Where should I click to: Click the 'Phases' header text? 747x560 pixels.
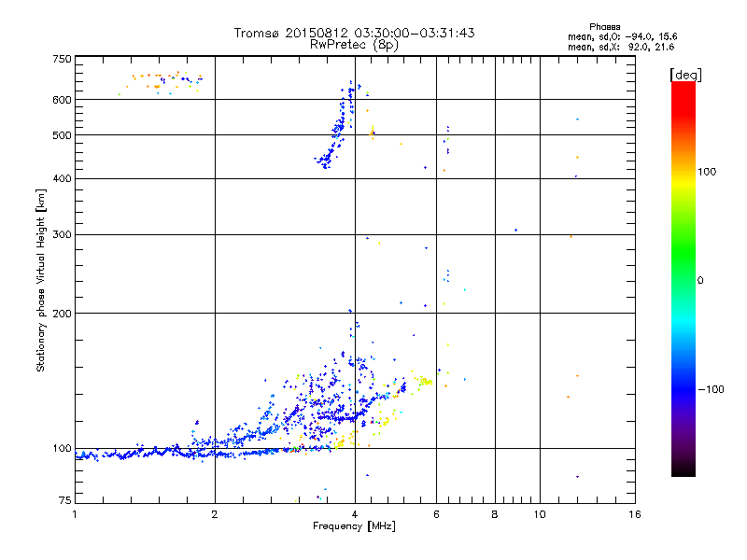tap(604, 27)
